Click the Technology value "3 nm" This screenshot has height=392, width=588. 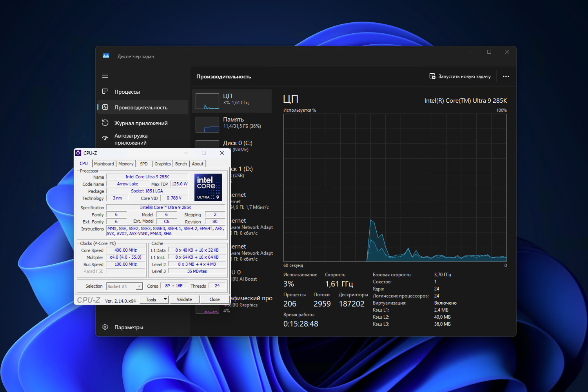(x=117, y=198)
